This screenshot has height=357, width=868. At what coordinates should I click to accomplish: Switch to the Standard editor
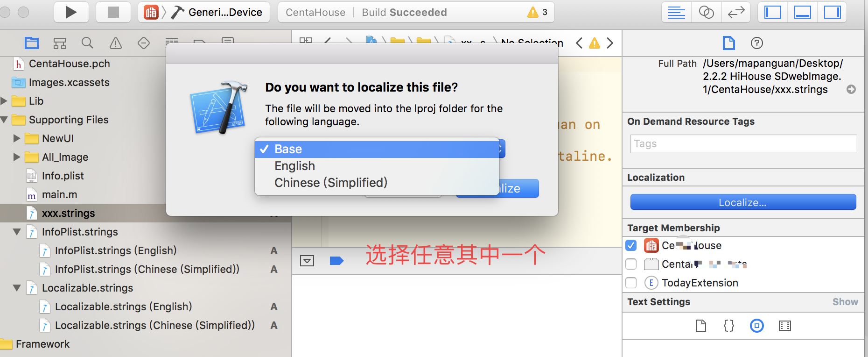(676, 12)
